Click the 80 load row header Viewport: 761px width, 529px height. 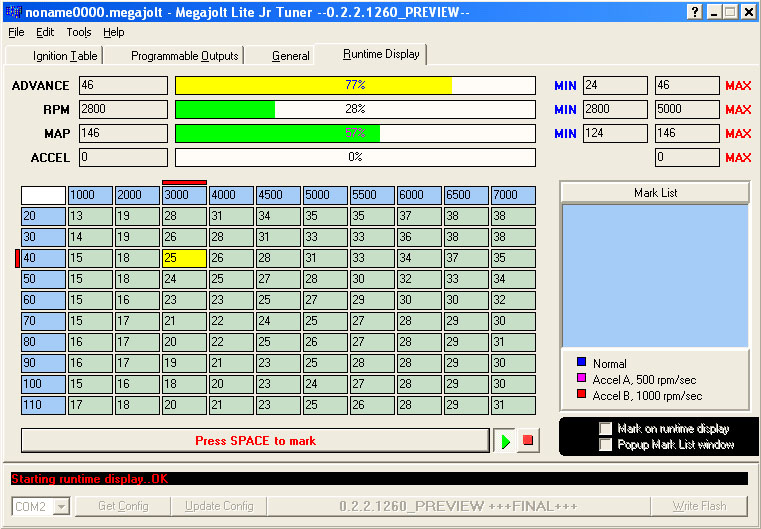[x=43, y=342]
